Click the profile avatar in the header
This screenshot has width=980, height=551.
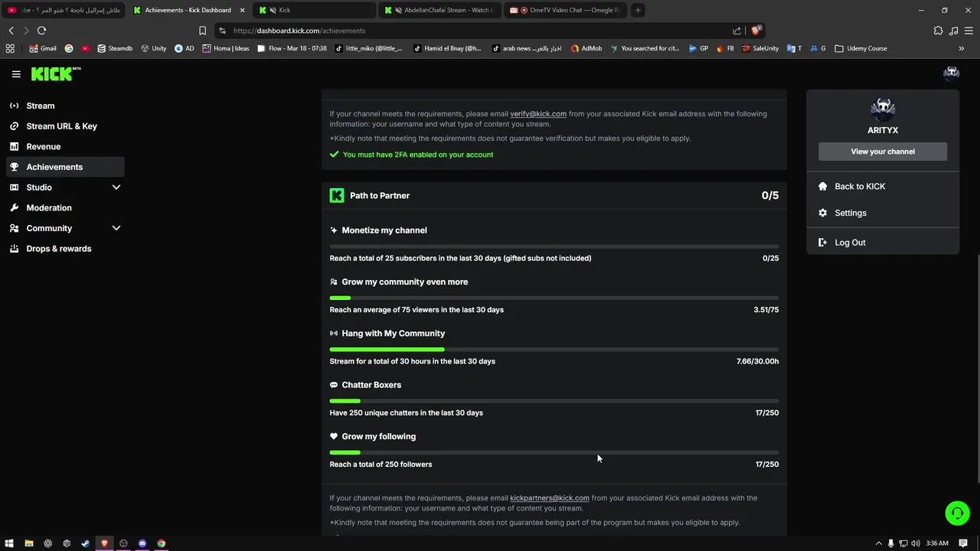point(951,73)
